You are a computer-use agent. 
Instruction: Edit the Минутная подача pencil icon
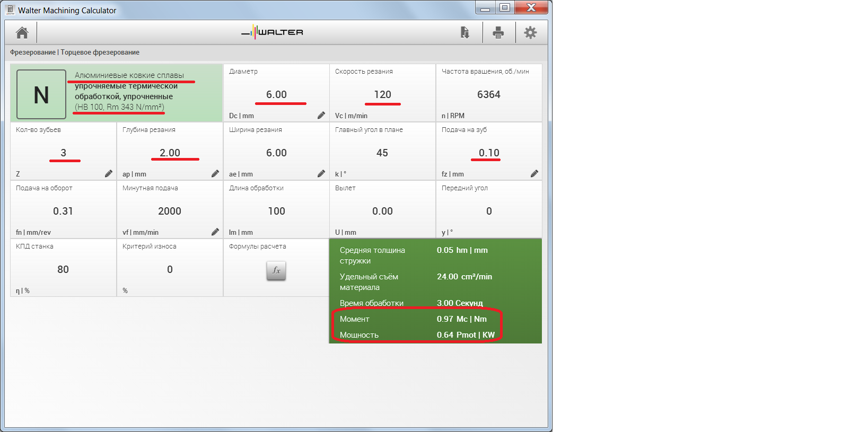(x=215, y=232)
